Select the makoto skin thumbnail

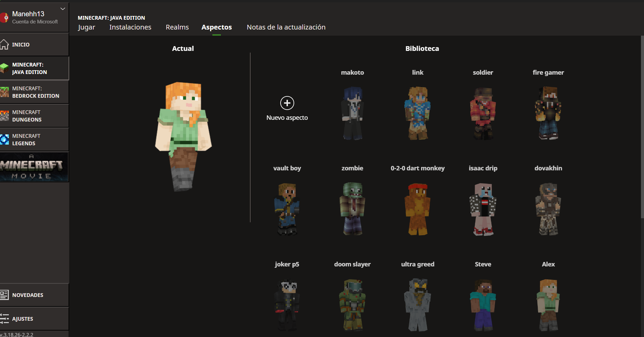coord(352,113)
